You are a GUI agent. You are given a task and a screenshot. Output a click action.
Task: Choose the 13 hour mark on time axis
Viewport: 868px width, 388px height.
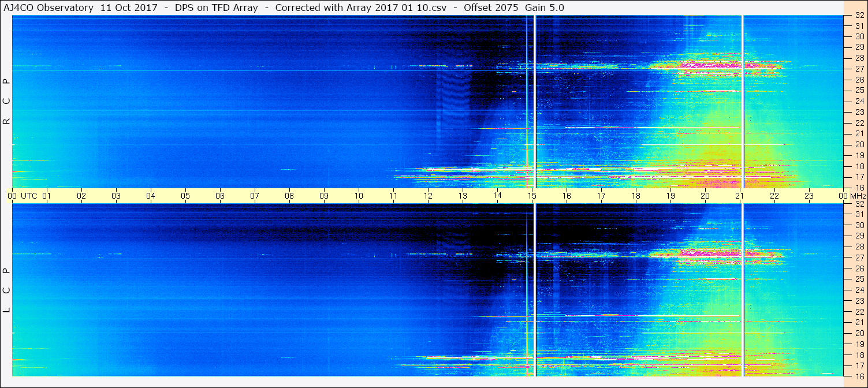[463, 196]
